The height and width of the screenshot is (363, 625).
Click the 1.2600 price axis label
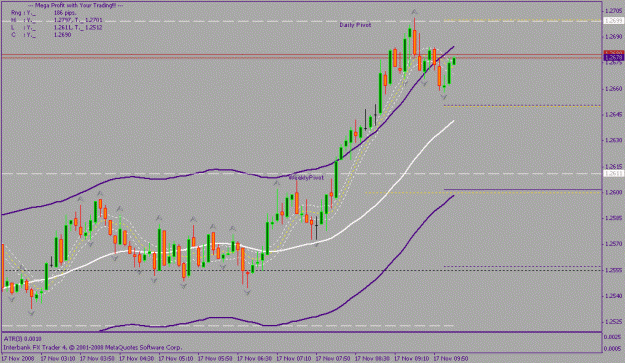tap(613, 192)
